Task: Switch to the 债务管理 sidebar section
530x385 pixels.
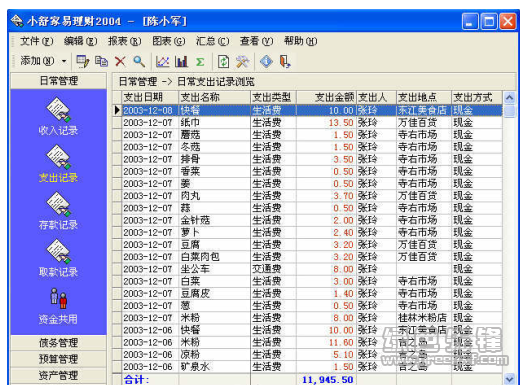Action: 58,343
